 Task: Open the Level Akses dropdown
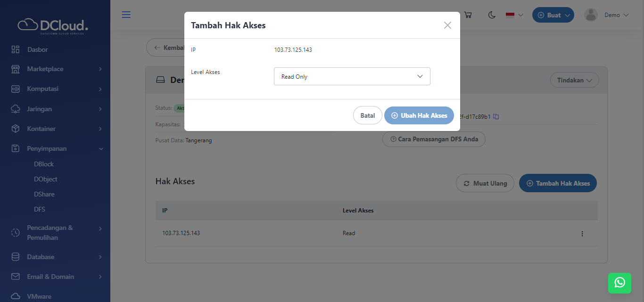coord(352,76)
